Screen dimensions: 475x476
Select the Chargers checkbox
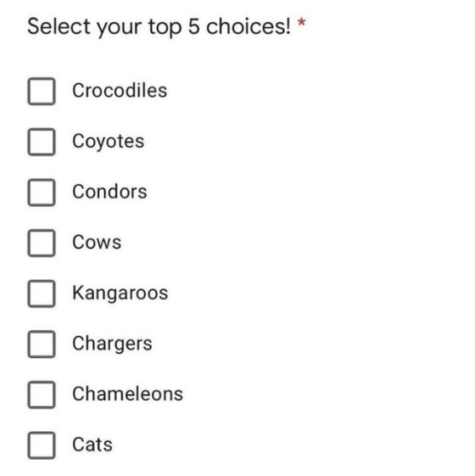click(x=42, y=344)
